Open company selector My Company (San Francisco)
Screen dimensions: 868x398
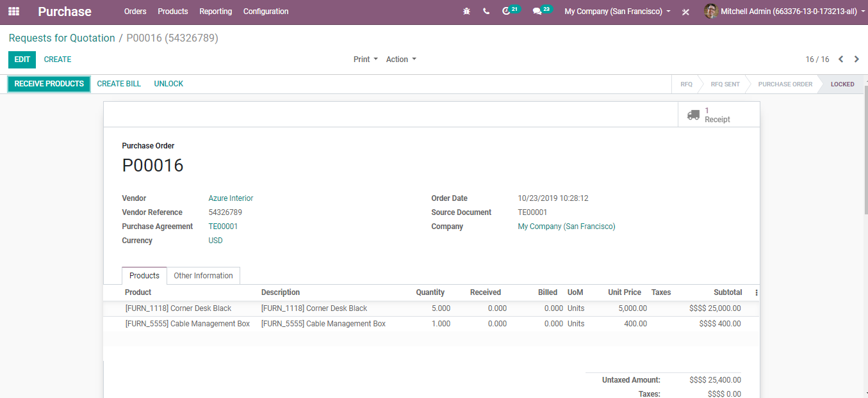tap(618, 12)
